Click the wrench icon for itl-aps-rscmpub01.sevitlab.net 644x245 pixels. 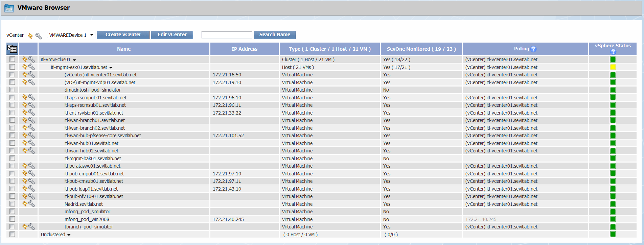(x=31, y=97)
